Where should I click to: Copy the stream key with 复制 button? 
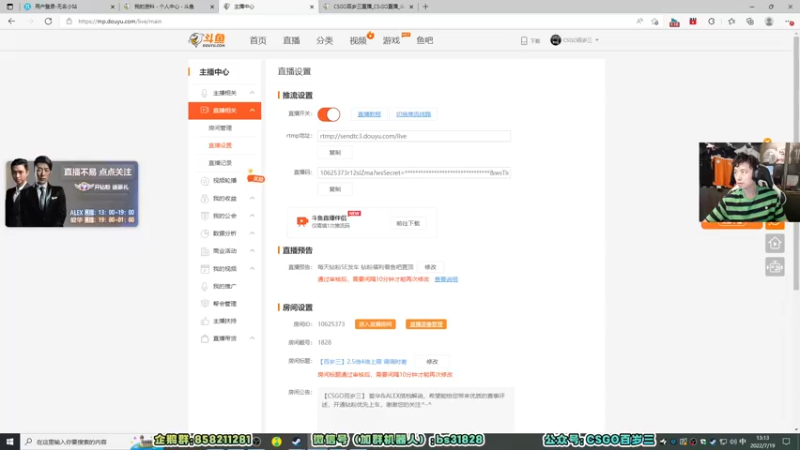(335, 189)
